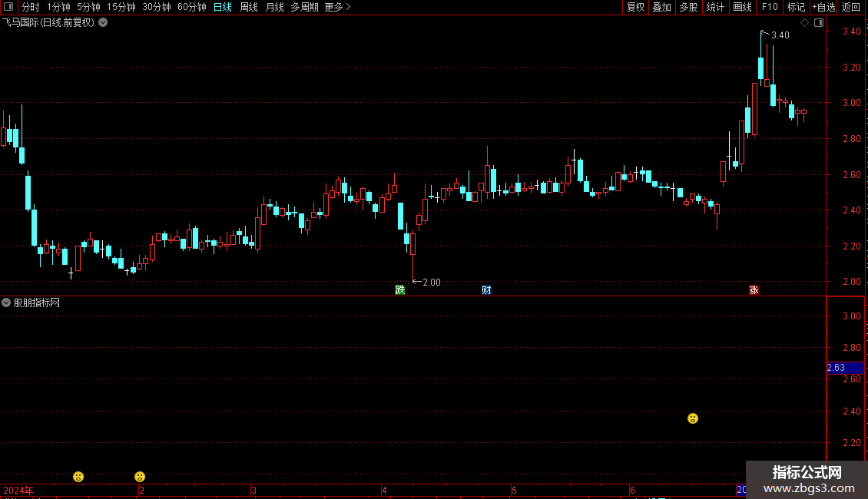Click the panel layout icon at top-left

coord(8,7)
